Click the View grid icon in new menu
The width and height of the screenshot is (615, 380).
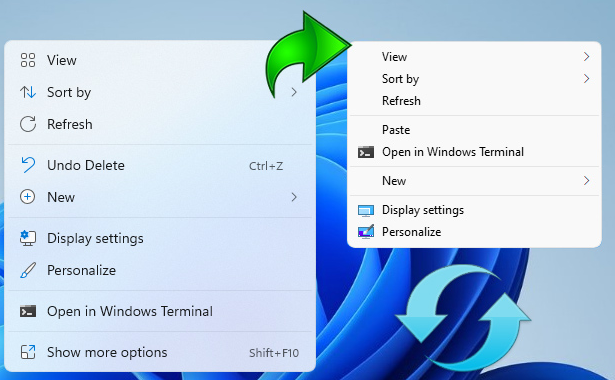[x=28, y=60]
